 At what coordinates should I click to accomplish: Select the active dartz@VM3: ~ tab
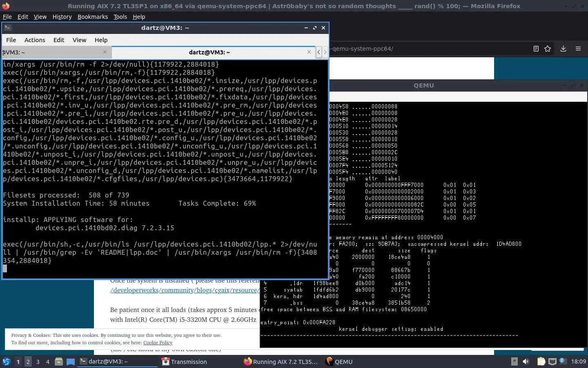tap(213, 52)
